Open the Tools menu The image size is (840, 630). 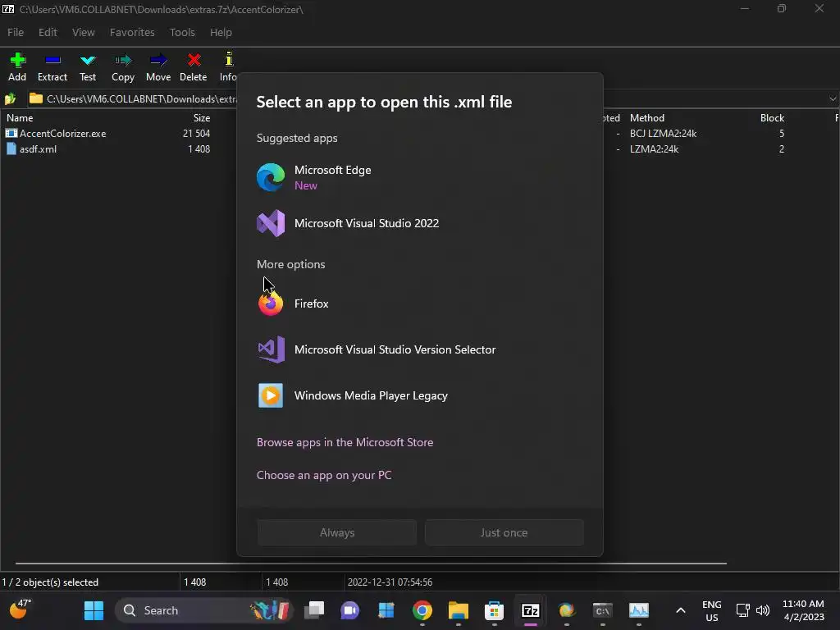[x=182, y=32]
